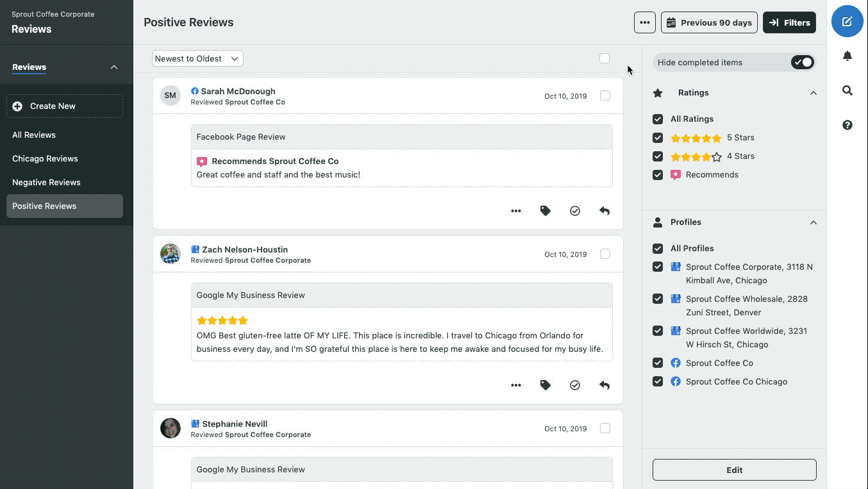Tick the select-all reviews checkbox
This screenshot has height=489, width=868.
click(x=605, y=58)
